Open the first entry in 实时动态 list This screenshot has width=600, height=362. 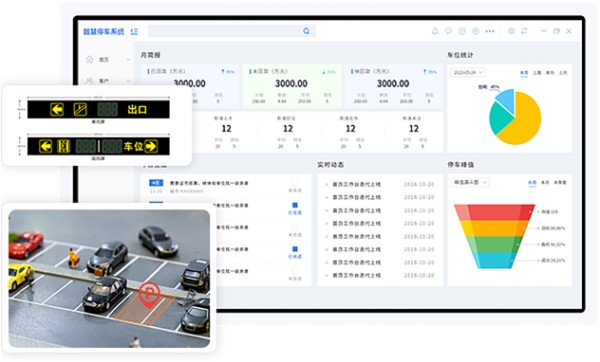click(380, 184)
